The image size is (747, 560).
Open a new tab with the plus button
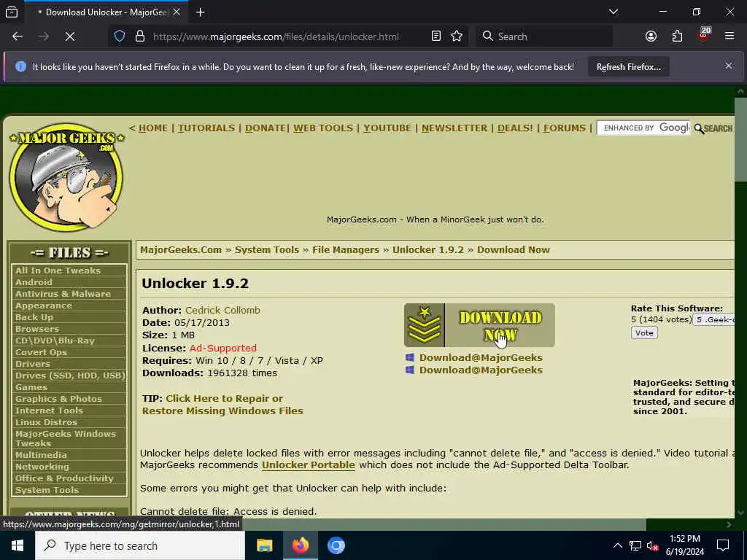click(200, 12)
